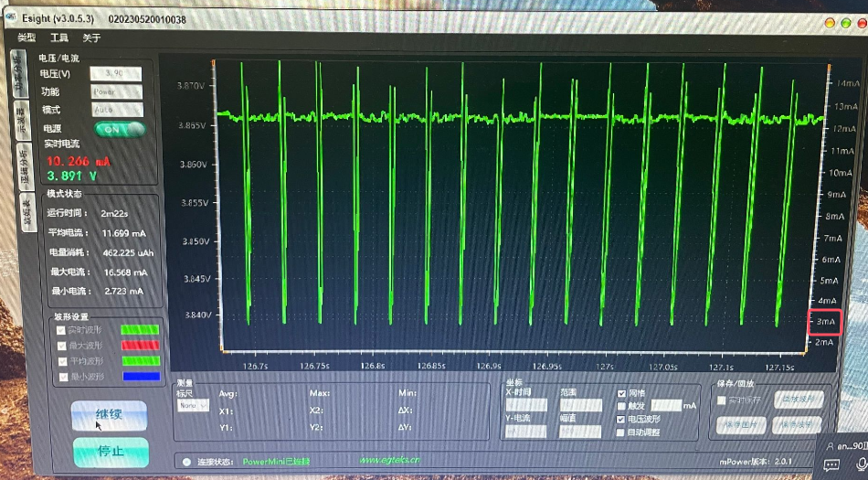Open the 关于 menu
This screenshot has width=868, height=480.
click(x=91, y=37)
